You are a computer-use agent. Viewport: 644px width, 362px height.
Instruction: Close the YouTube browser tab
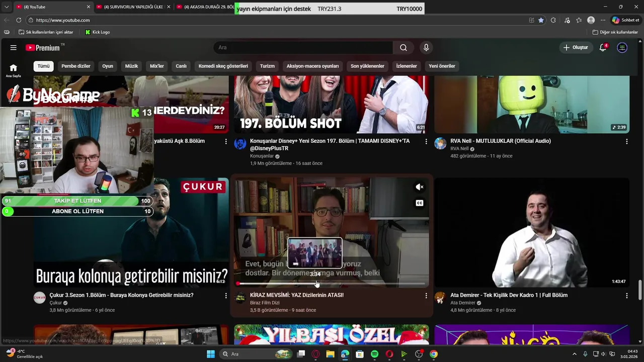click(89, 7)
